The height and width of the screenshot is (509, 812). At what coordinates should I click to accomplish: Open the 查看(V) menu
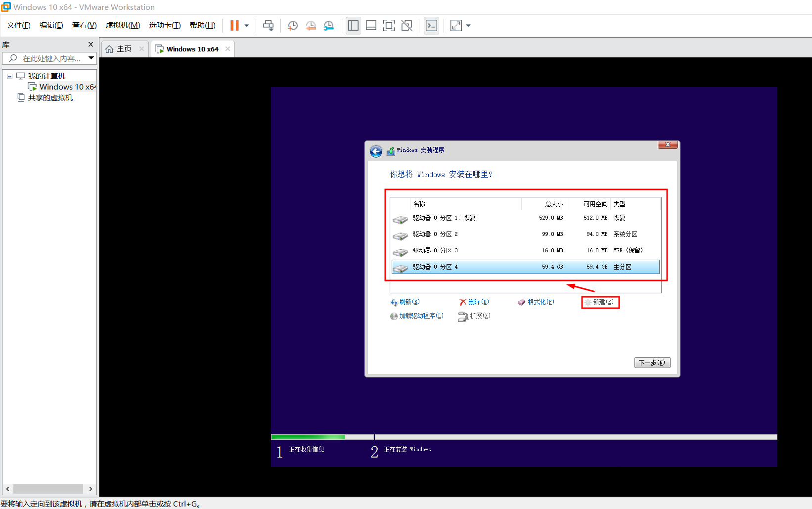84,25
